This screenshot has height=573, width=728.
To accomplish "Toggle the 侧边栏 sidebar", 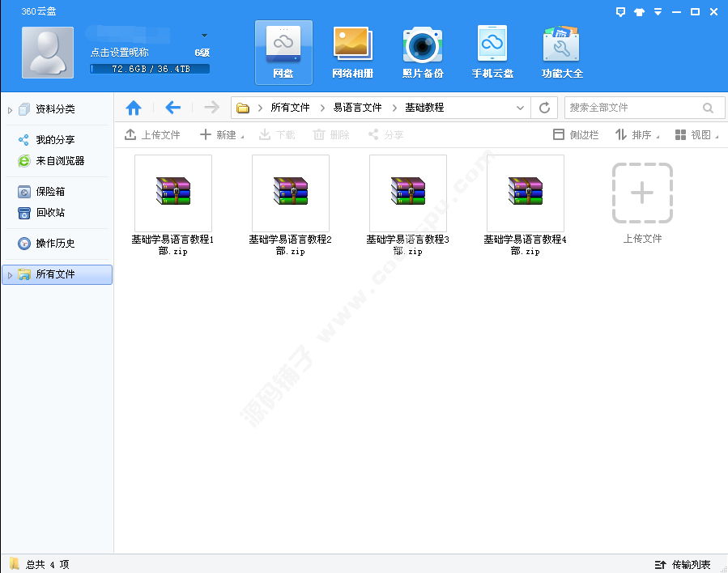I will 576,134.
